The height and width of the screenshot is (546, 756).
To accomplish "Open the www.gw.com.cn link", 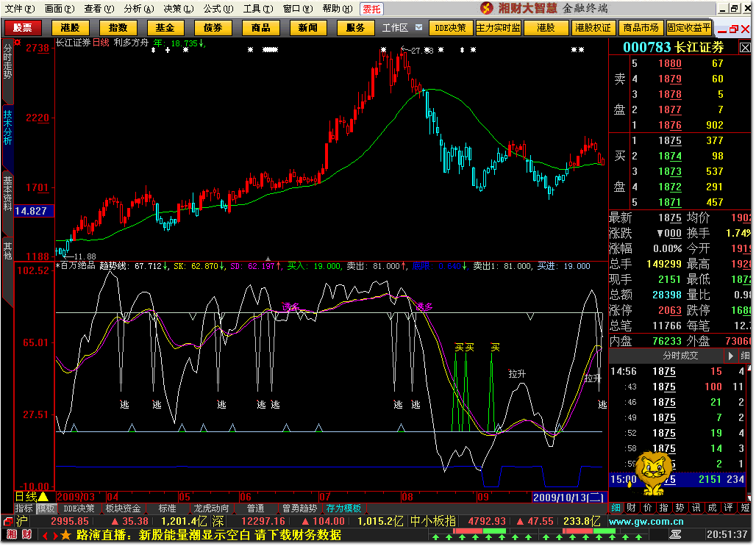I will click(x=646, y=522).
